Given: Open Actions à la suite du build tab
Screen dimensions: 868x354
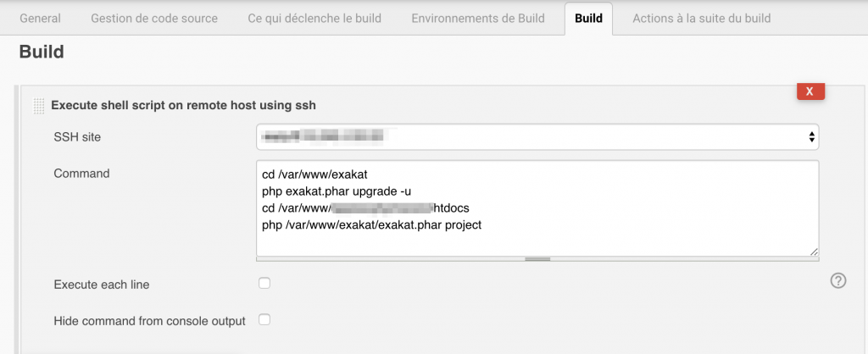Looking at the screenshot, I should click(x=701, y=19).
